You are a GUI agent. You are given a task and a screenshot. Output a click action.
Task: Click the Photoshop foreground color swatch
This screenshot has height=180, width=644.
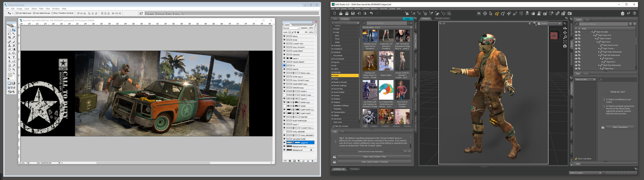tap(10, 75)
